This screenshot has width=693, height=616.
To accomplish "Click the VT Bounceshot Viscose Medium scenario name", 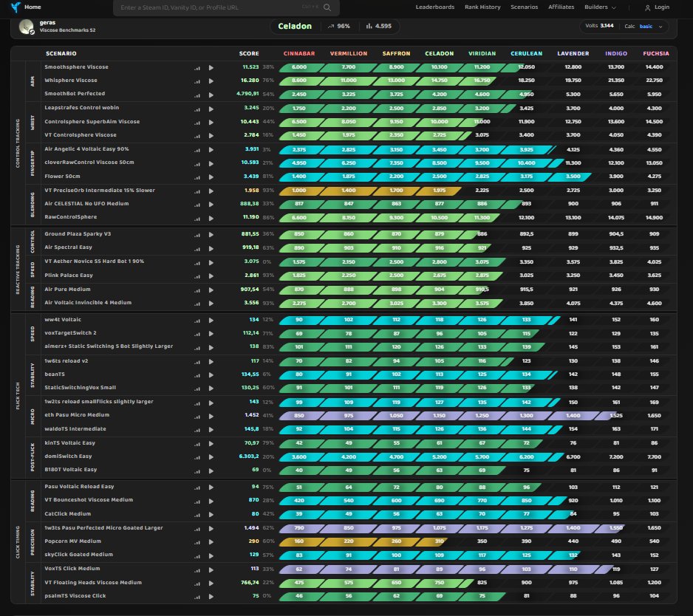I will 89,500.
